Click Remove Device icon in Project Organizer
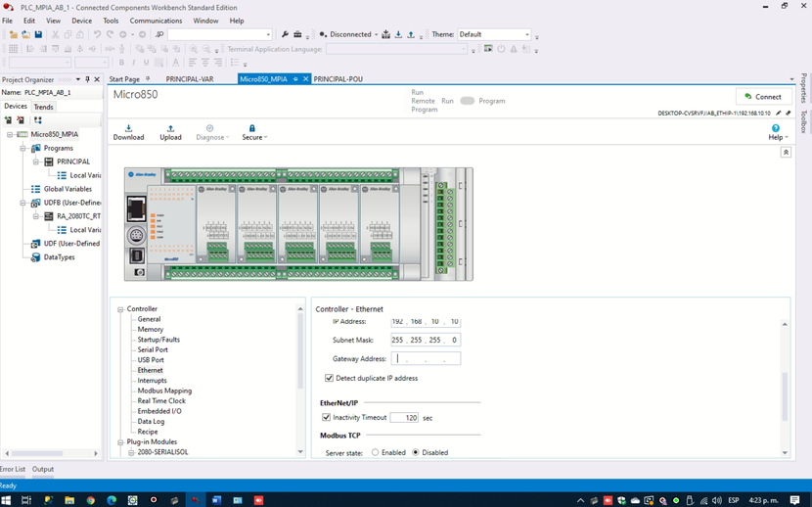This screenshot has width=812, height=507. pos(21,120)
